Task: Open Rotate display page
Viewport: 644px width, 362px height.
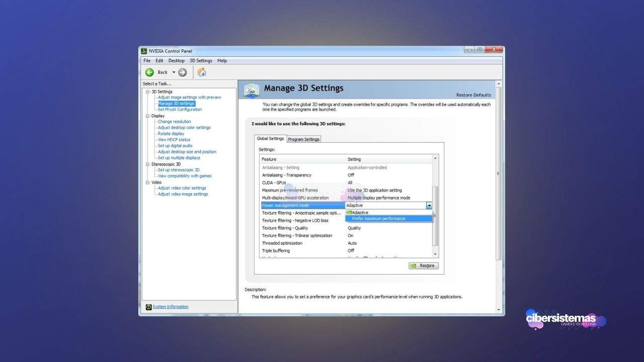Action: pyautogui.click(x=171, y=134)
